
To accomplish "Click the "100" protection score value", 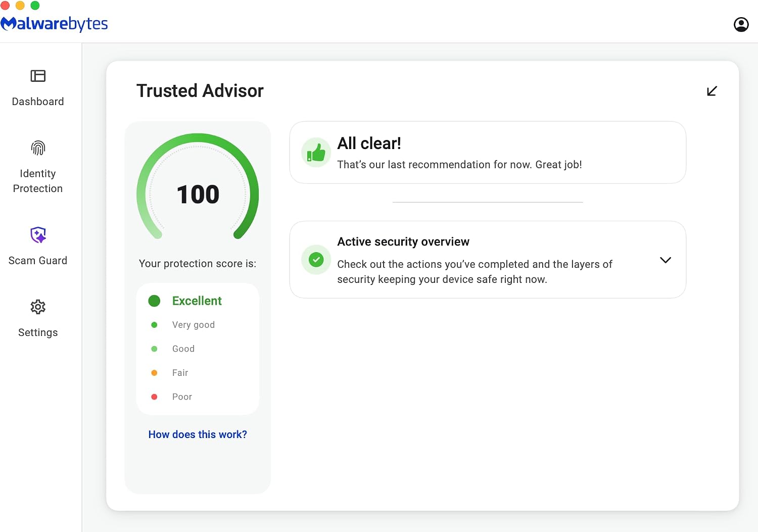I will point(198,195).
